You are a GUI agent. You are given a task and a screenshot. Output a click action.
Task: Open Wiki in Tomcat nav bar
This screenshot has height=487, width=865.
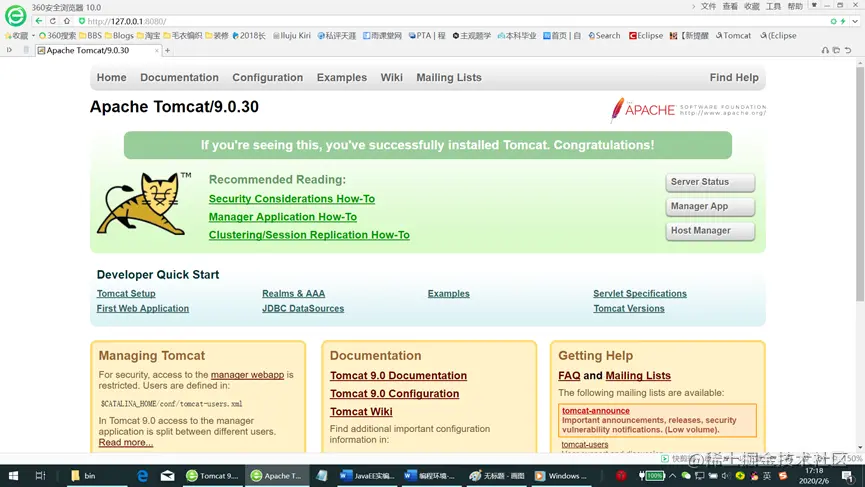point(392,78)
